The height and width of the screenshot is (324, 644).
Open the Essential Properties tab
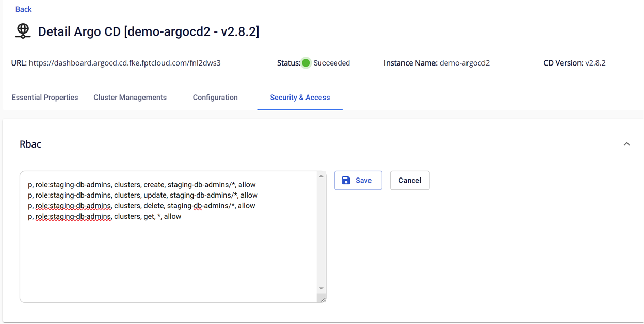(x=45, y=98)
